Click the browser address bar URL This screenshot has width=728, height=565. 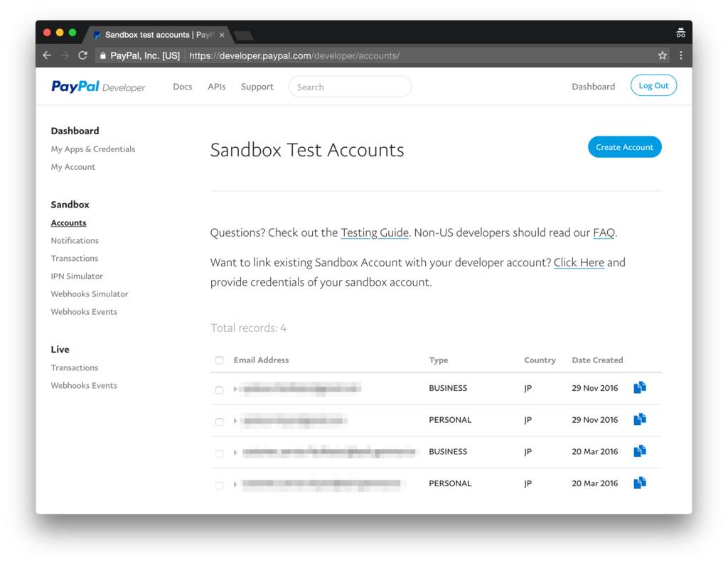(294, 55)
